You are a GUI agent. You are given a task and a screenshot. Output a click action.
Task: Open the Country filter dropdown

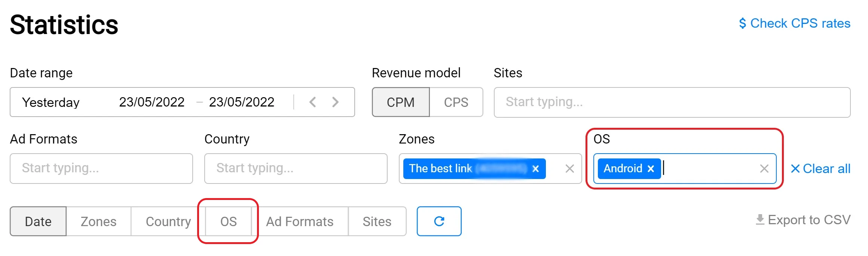296,168
